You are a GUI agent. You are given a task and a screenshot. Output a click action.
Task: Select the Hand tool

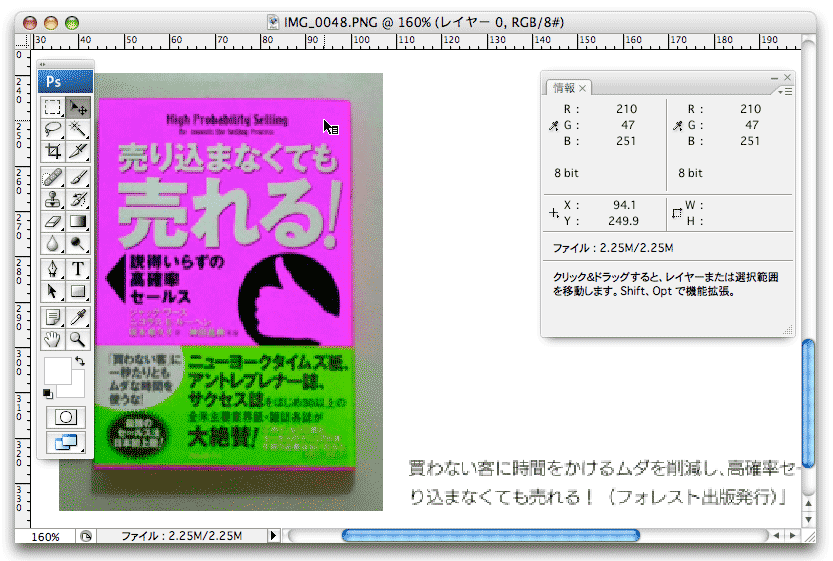click(53, 339)
